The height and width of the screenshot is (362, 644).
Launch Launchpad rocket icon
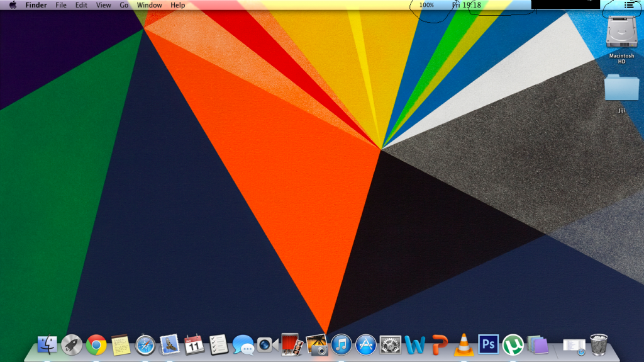72,345
